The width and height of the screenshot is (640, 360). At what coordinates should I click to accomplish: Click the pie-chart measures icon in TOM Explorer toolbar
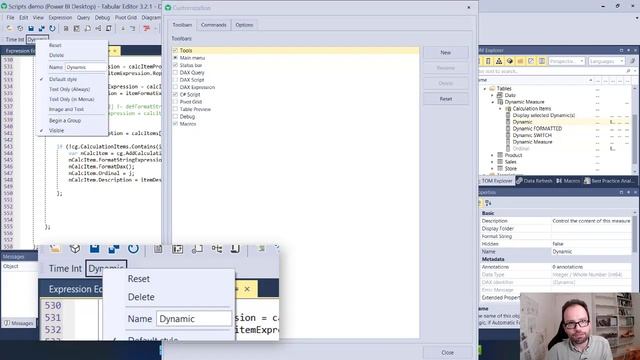coord(509,61)
